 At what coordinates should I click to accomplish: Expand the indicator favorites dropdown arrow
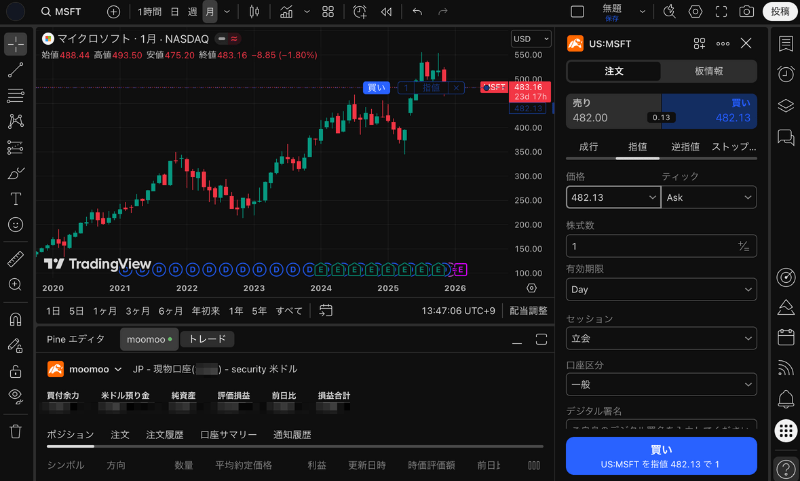click(307, 12)
